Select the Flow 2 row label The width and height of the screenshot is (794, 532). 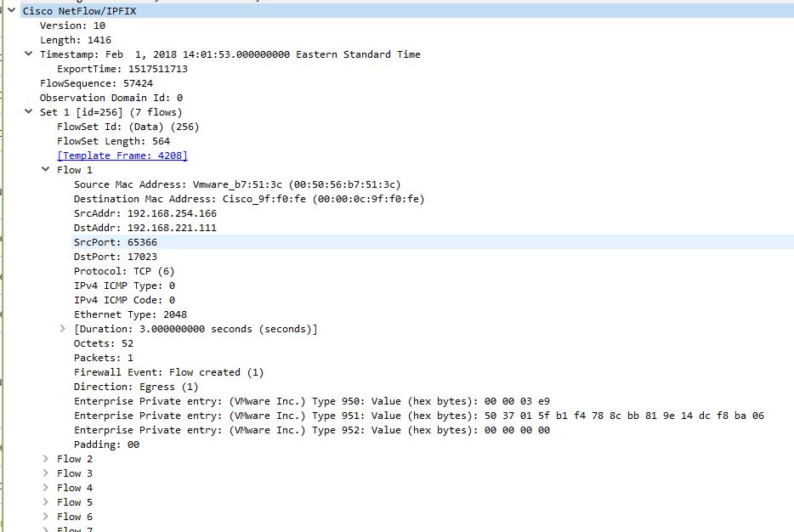(x=75, y=459)
